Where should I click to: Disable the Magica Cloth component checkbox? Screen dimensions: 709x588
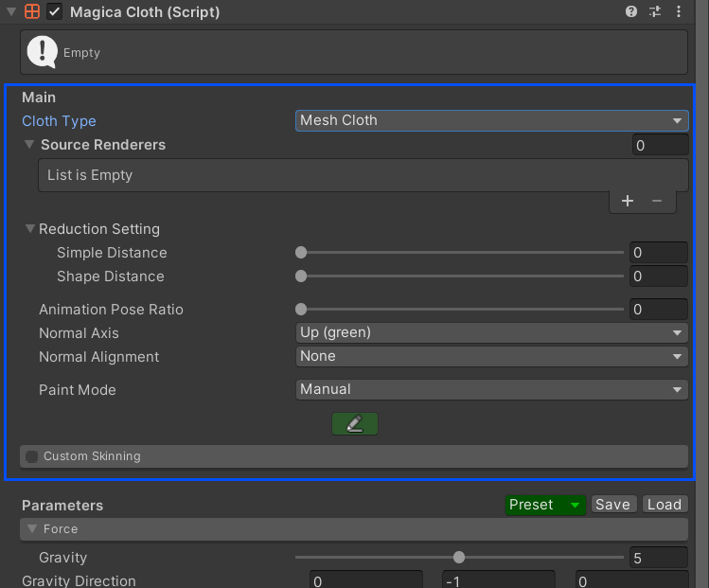point(54,11)
